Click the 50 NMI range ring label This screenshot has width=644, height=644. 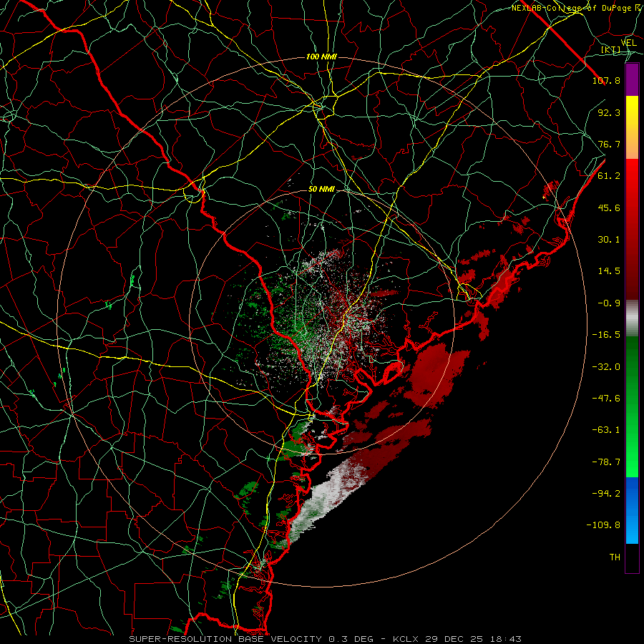coord(321,190)
